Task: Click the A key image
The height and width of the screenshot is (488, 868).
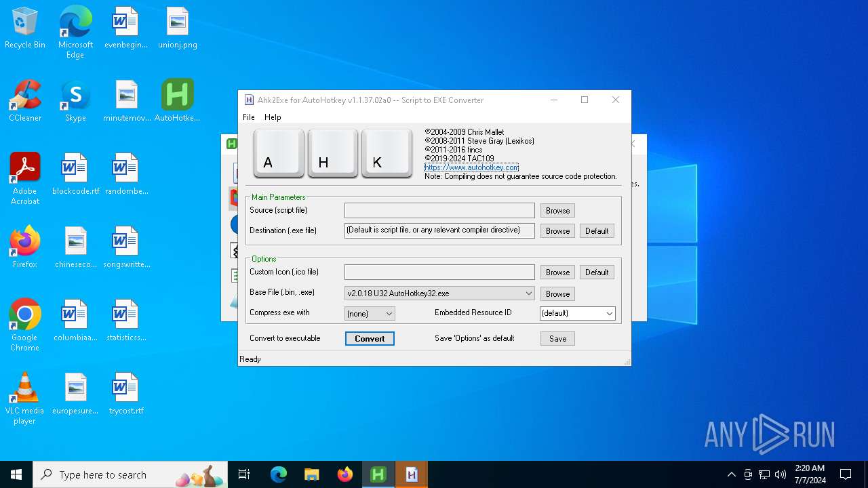Action: point(279,153)
